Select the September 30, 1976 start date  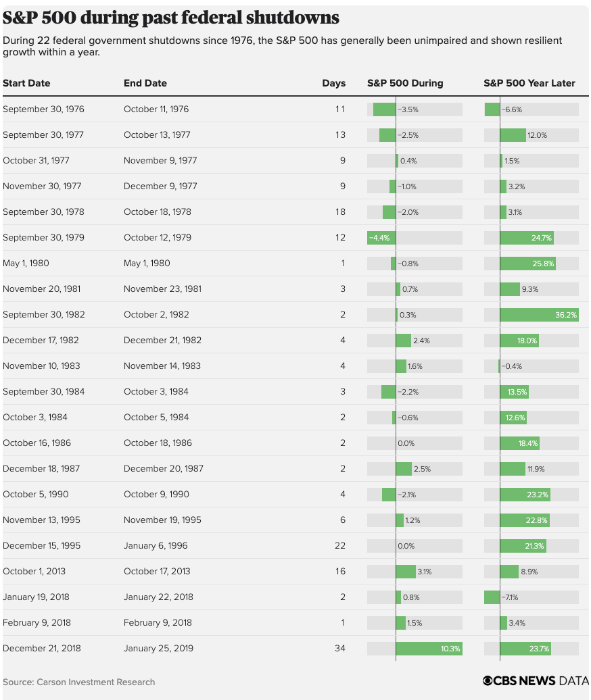[43, 109]
